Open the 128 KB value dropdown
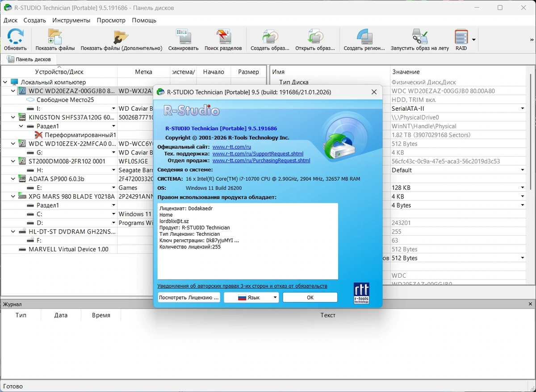 (522, 188)
